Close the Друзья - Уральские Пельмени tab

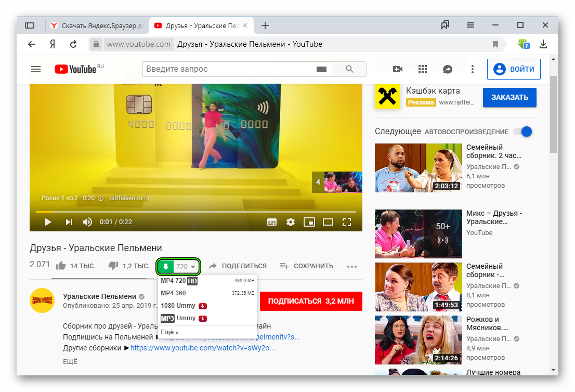[x=245, y=25]
